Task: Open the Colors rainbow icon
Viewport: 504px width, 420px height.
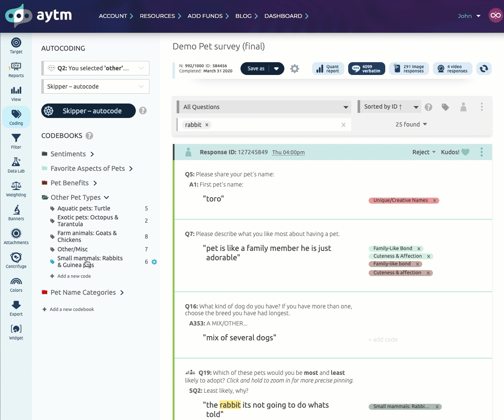Action: 16,284
